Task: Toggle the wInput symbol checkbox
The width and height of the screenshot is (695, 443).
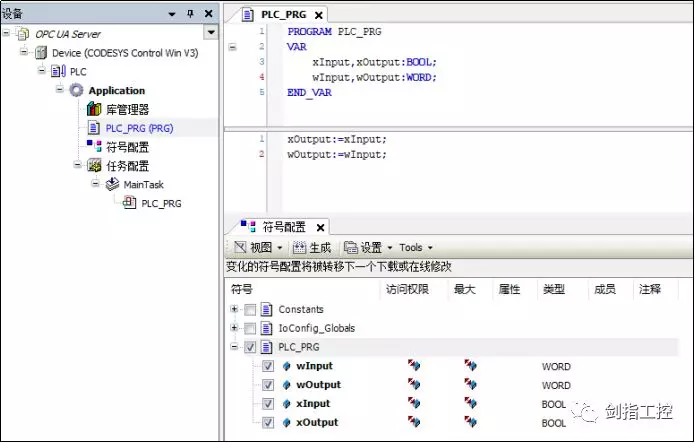Action: pyautogui.click(x=268, y=367)
